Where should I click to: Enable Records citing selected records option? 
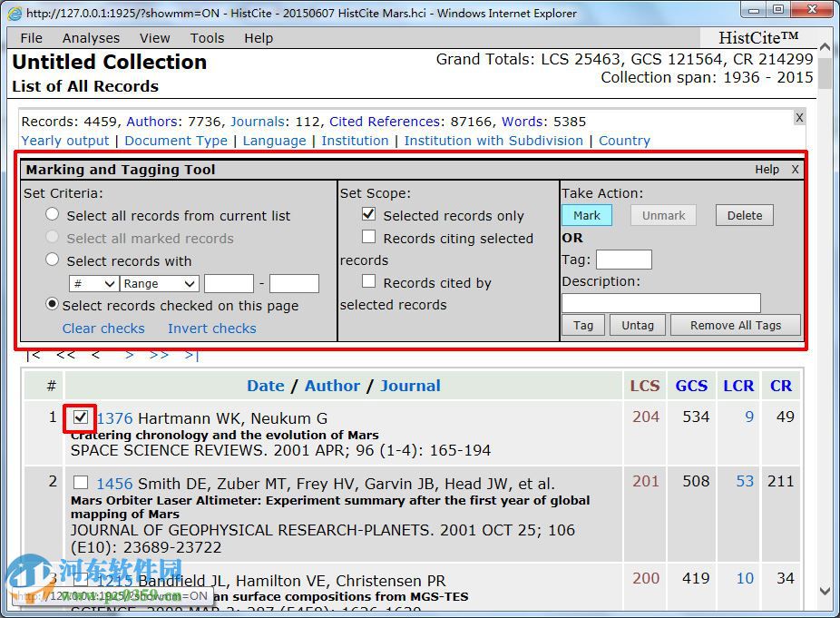tap(368, 238)
